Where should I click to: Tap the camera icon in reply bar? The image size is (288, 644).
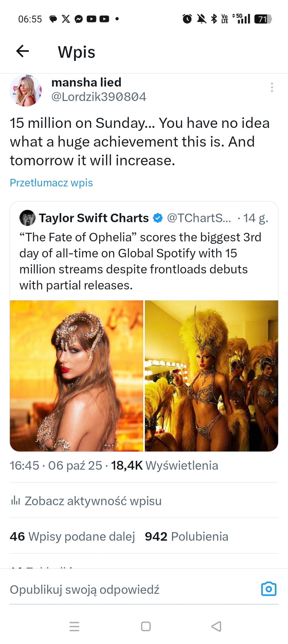268,589
